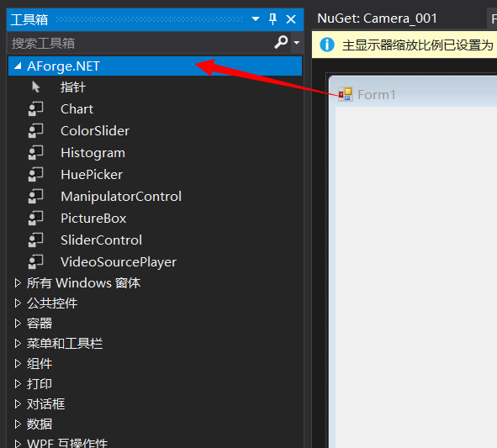This screenshot has height=448, width=497.
Task: Click the magnifier search icon in the toolbox
Action: [x=281, y=42]
